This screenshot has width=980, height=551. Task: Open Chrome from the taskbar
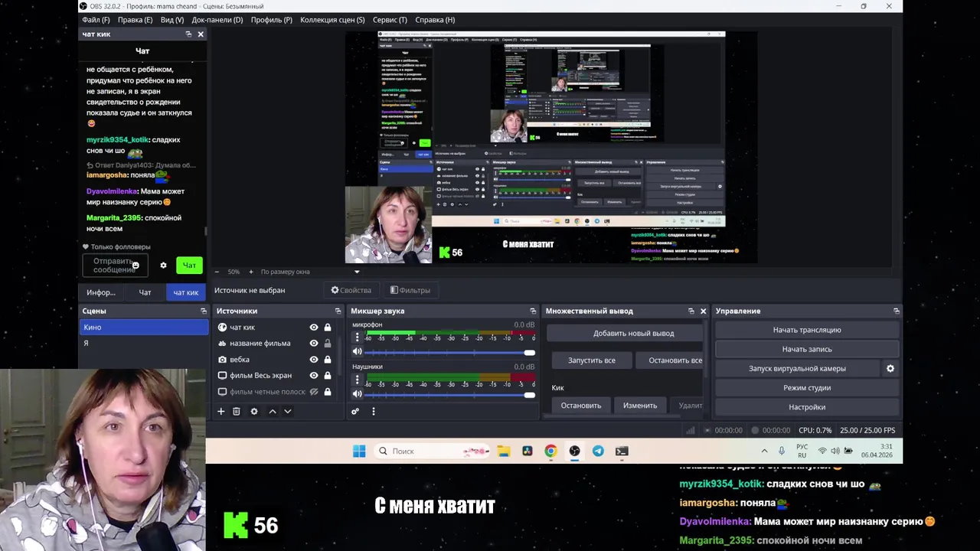550,452
